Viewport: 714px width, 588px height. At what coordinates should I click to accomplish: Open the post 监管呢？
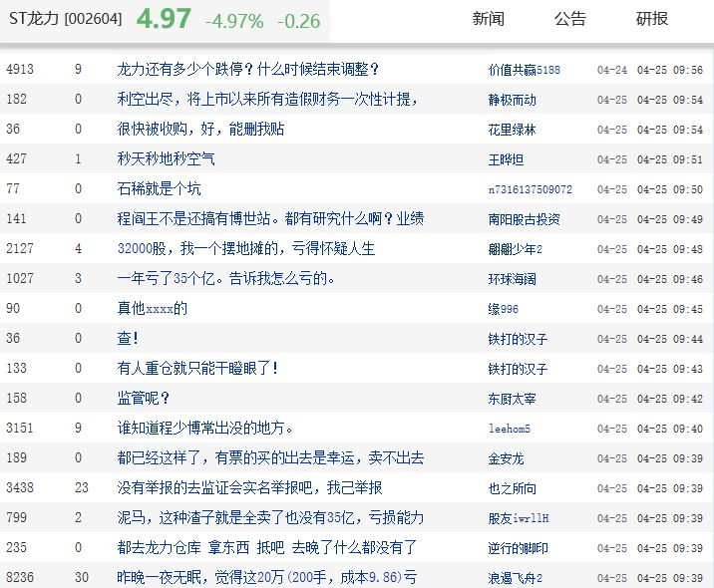143,399
